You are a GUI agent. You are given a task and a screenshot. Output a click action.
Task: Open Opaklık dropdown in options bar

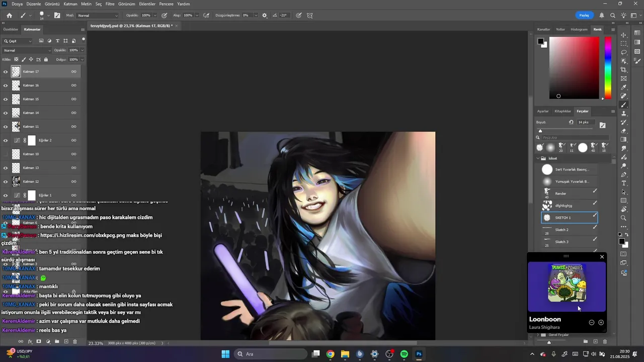coord(154,16)
